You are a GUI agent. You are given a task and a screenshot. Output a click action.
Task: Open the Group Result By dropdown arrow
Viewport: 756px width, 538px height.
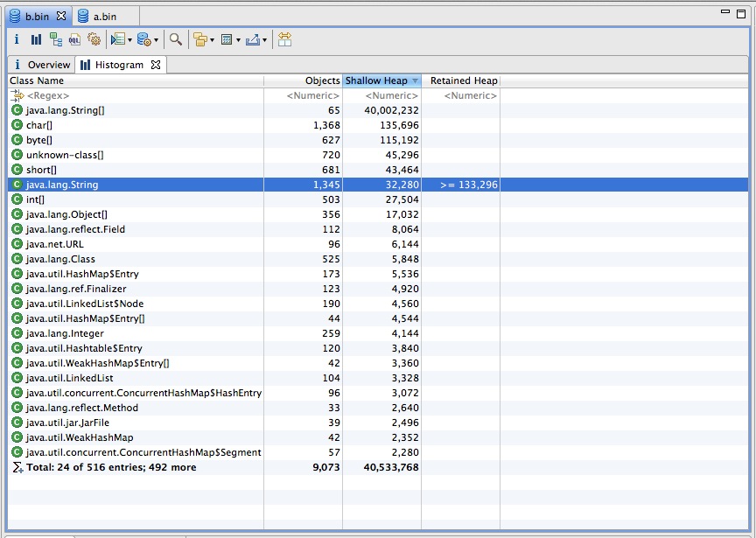[x=212, y=40]
